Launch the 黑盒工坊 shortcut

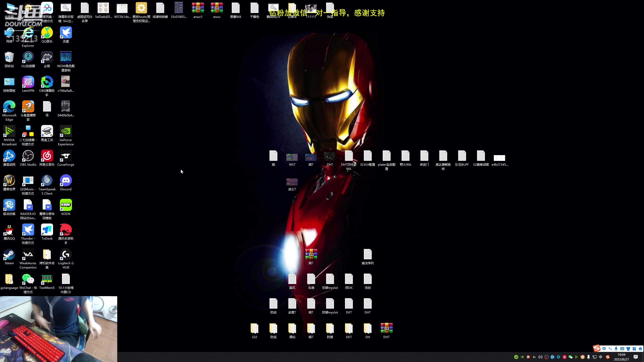pos(47,134)
